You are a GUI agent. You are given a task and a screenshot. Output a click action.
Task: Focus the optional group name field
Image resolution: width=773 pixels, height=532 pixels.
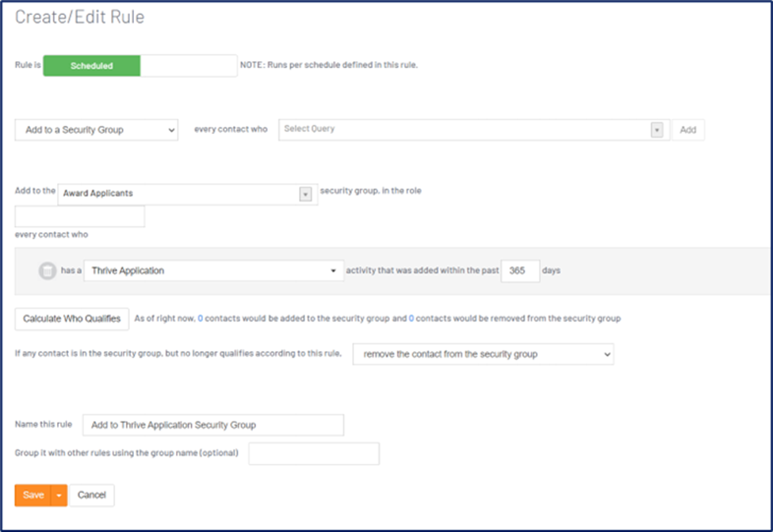(x=314, y=454)
